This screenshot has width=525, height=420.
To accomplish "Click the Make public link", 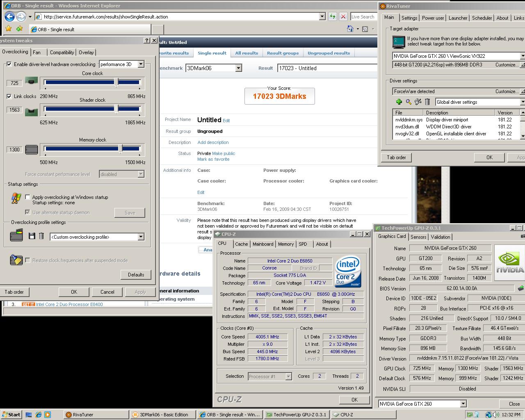I will (224, 153).
